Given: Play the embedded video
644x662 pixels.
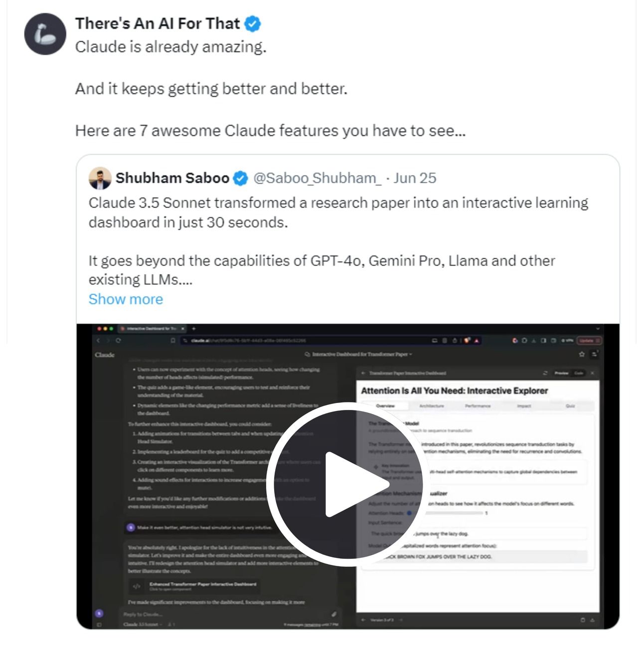Looking at the screenshot, I should pos(345,484).
